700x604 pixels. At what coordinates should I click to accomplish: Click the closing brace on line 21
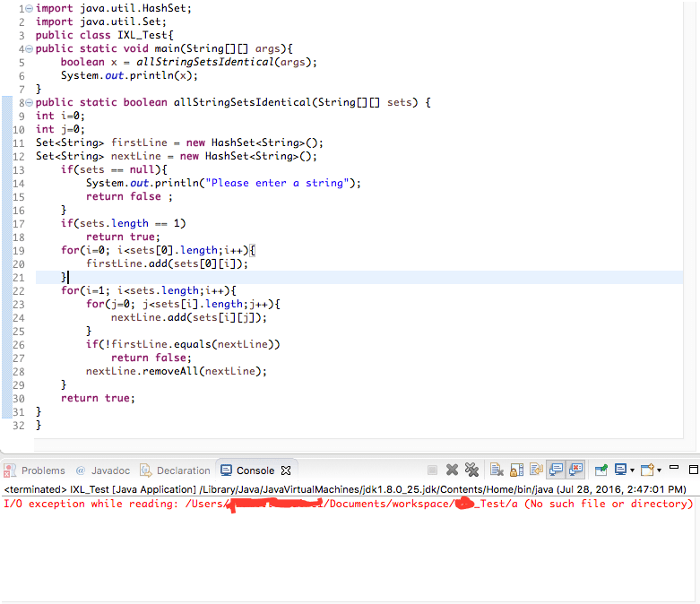tap(64, 277)
